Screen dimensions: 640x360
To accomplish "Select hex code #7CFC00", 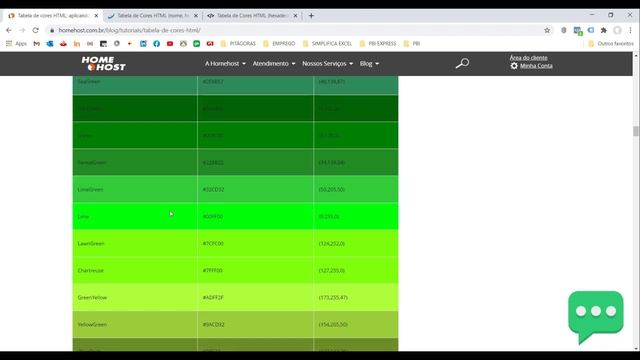I will 213,243.
